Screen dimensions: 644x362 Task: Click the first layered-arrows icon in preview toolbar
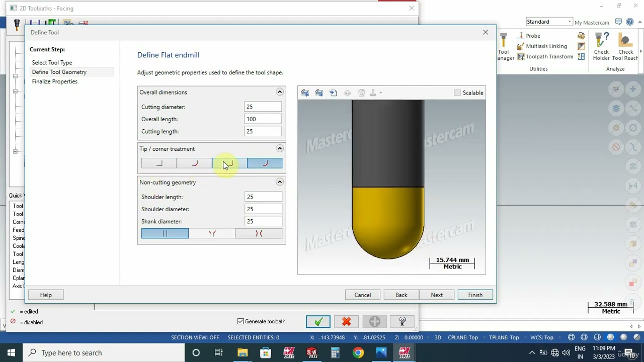click(305, 93)
